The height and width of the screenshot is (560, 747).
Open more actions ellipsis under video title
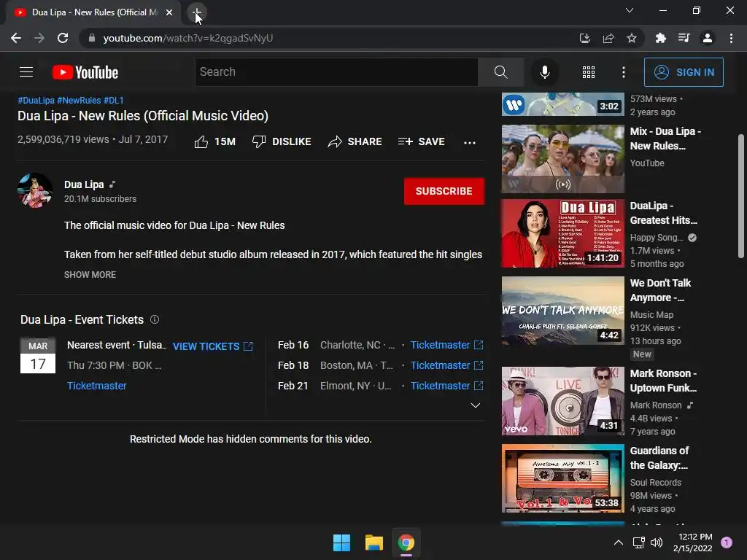pos(470,142)
